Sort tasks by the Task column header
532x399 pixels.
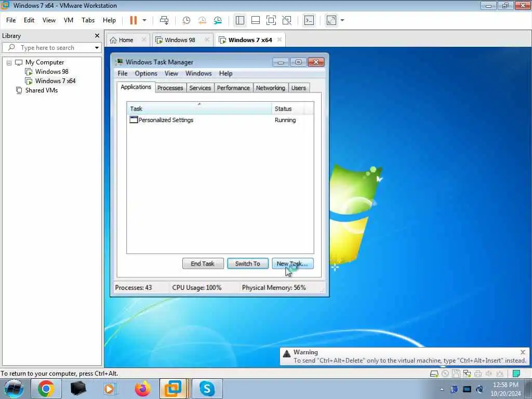pos(199,109)
